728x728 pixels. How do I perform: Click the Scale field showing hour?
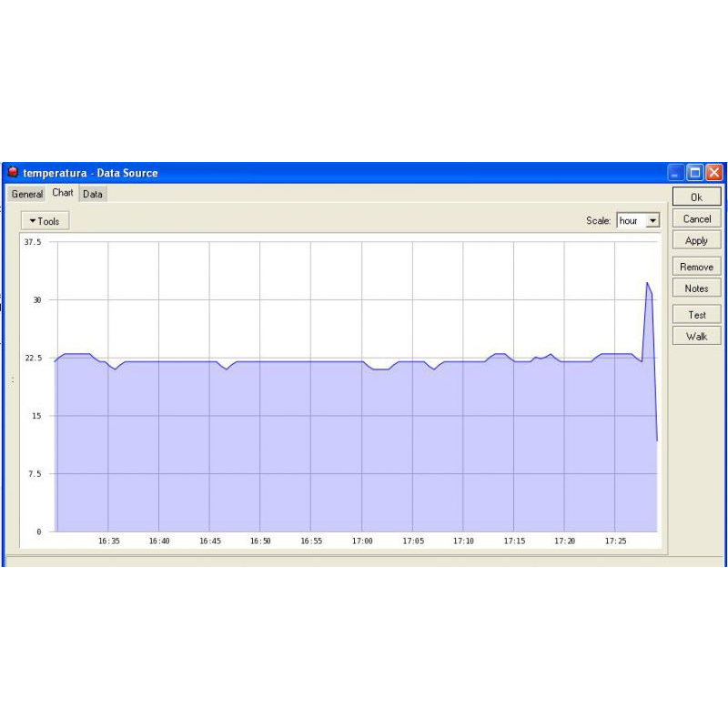tap(638, 220)
